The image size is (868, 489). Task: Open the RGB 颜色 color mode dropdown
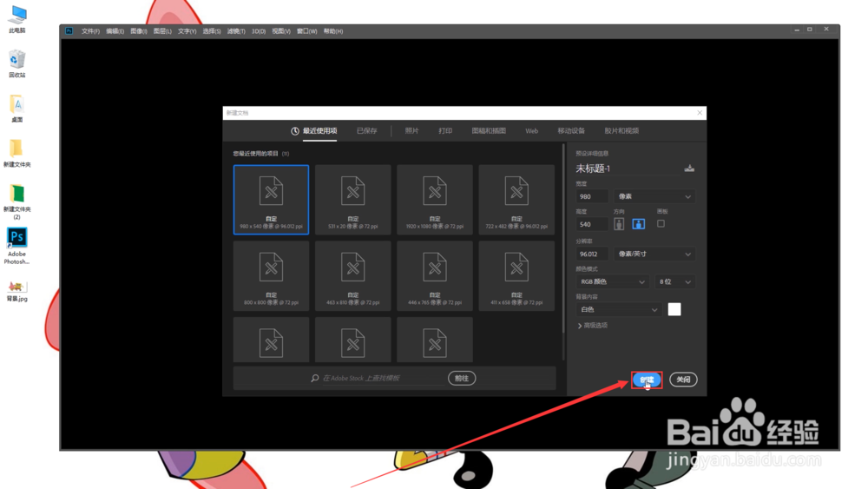click(x=612, y=282)
